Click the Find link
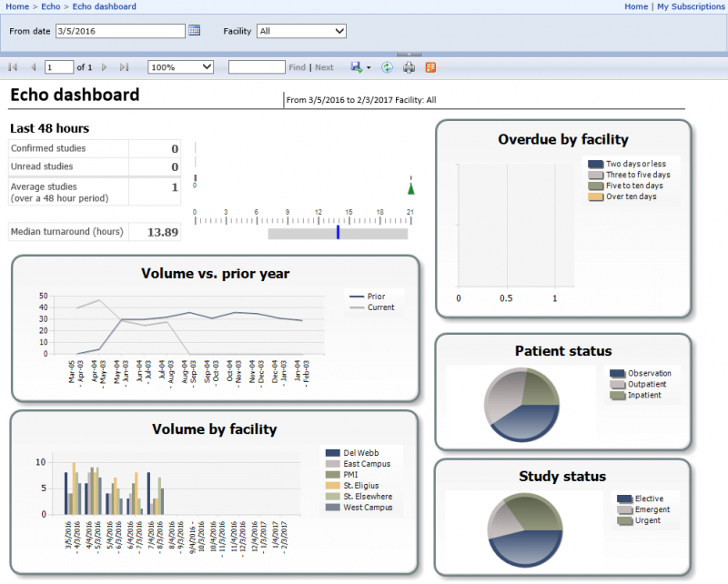Viewport: 728px width, 584px height. 298,66
